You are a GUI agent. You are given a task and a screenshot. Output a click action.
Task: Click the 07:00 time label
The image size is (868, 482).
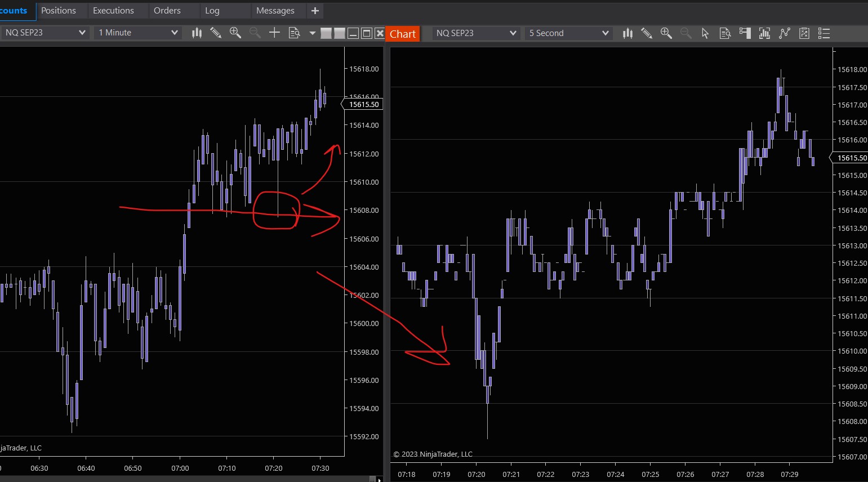click(180, 468)
